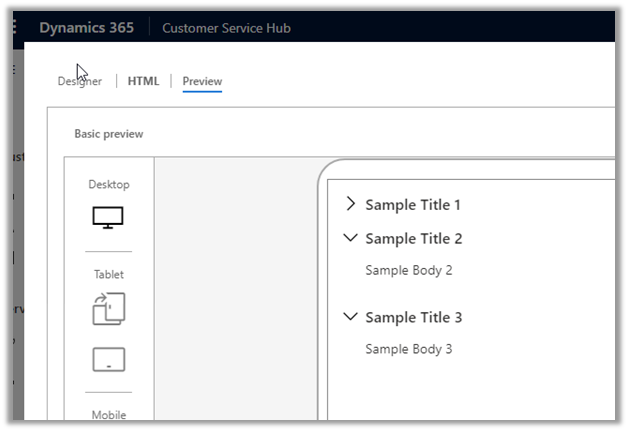Toggle the left site map hamburger icon
Viewport: 628px width, 431px height.
coord(14,70)
